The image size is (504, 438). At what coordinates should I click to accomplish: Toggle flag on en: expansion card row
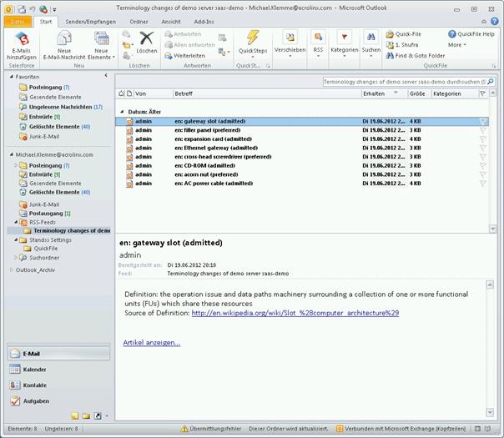click(483, 139)
